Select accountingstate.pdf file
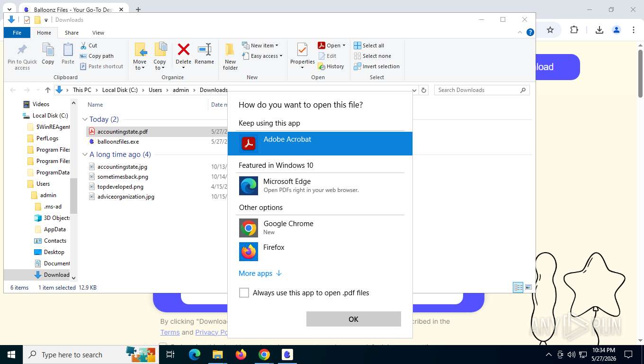 click(123, 131)
